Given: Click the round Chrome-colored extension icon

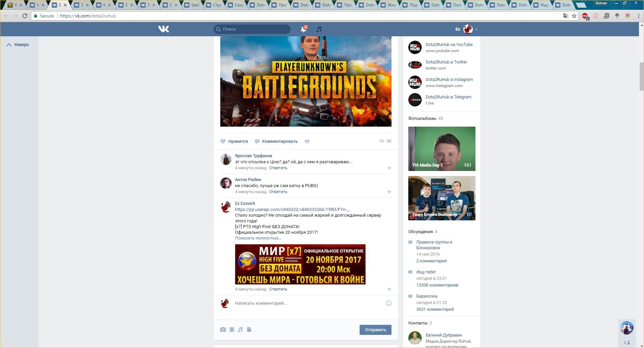Looking at the screenshot, I should [628, 16].
